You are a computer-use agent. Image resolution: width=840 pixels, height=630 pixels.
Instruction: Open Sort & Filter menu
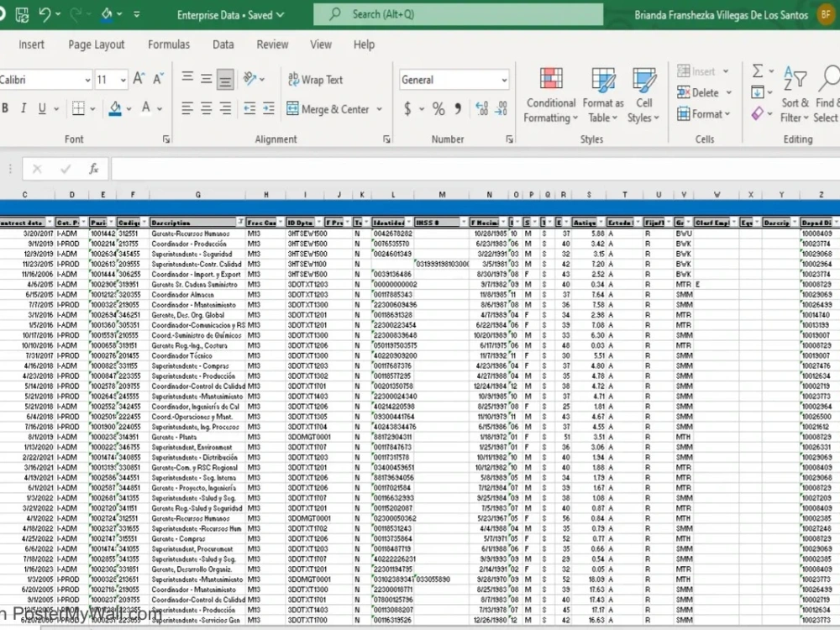(x=795, y=95)
